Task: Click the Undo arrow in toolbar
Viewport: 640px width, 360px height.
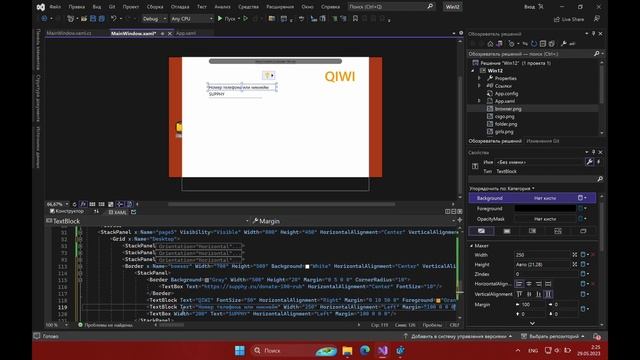Action: 114,19
